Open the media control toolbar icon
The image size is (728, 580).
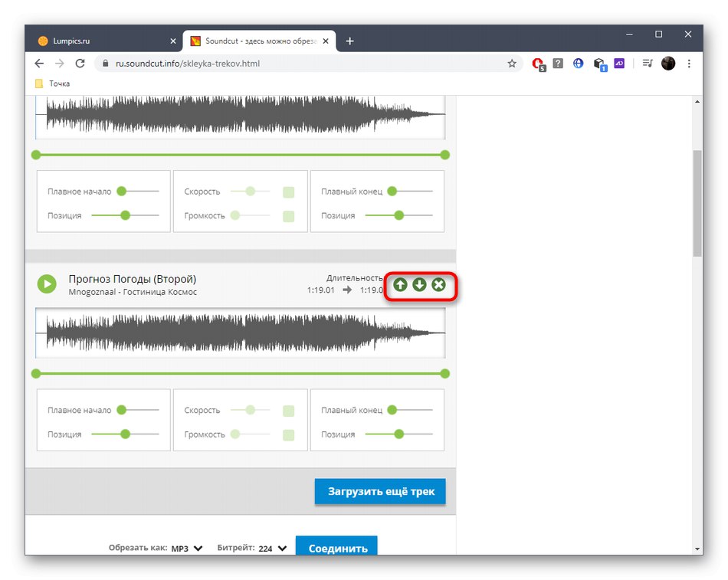pyautogui.click(x=648, y=63)
